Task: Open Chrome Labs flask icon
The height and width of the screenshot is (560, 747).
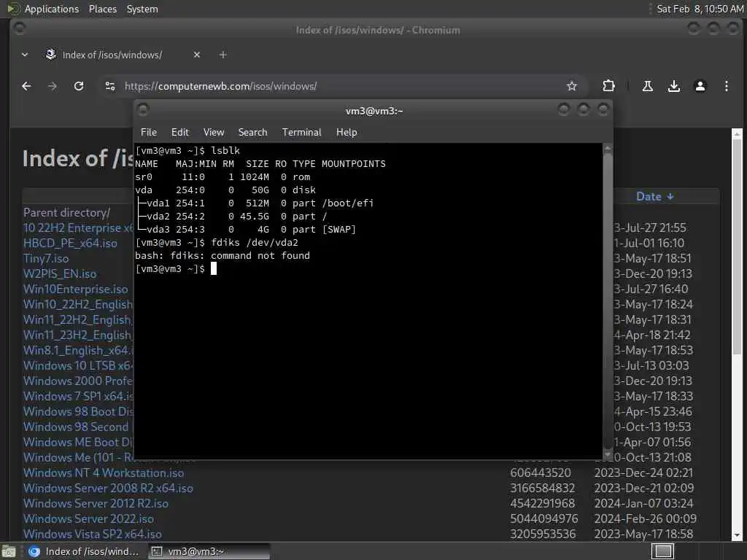Action: point(648,86)
